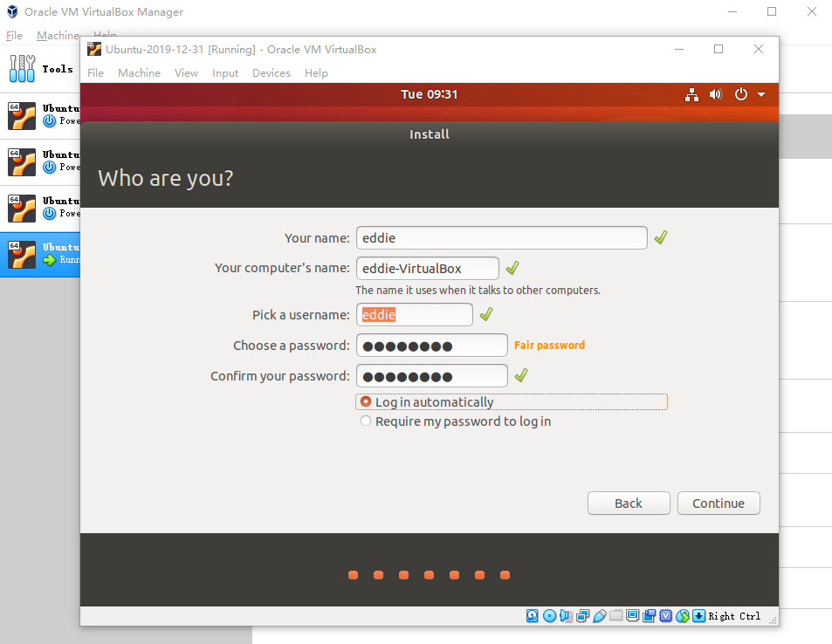The image size is (832, 644).
Task: Click the Back button
Action: [629, 503]
